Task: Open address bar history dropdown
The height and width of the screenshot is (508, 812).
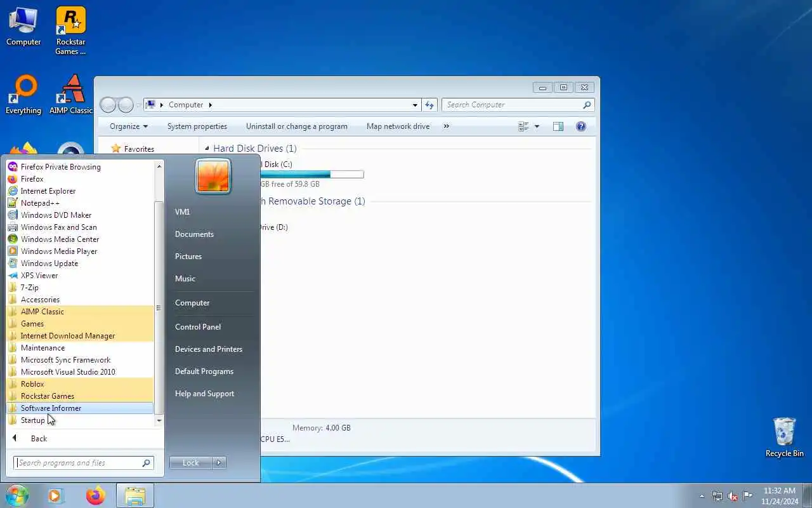Action: tap(415, 105)
